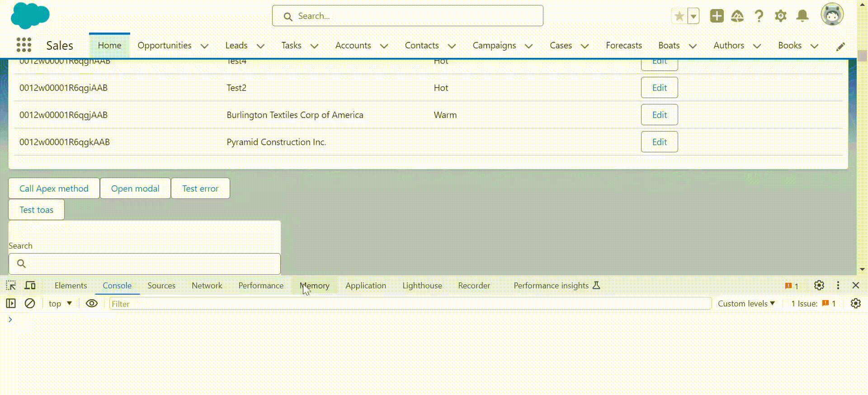868x395 pixels.
Task: Toggle the console sidebar panel
Action: [x=11, y=303]
